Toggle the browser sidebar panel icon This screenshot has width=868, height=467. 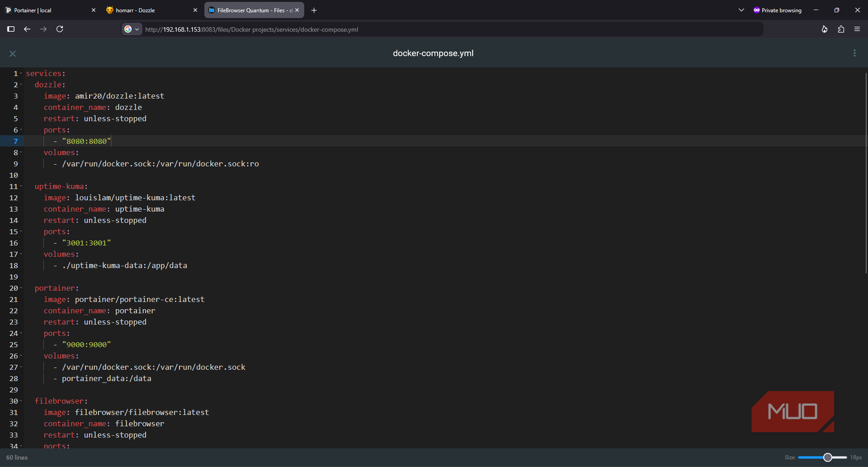pyautogui.click(x=11, y=29)
